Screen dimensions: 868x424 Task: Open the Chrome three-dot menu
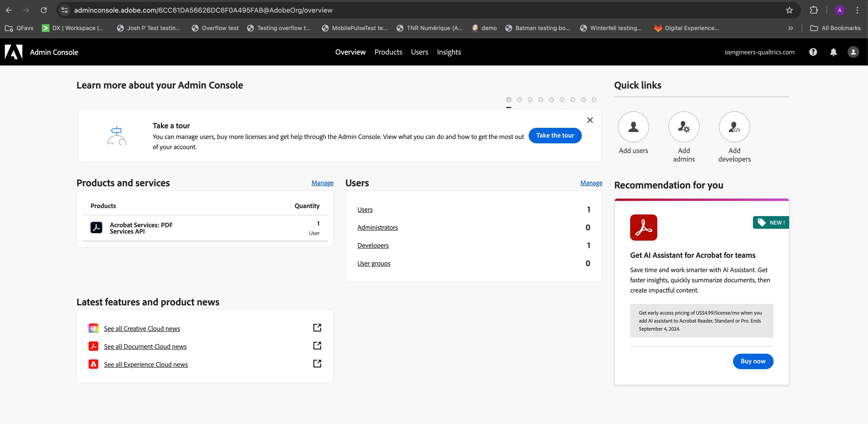[857, 10]
